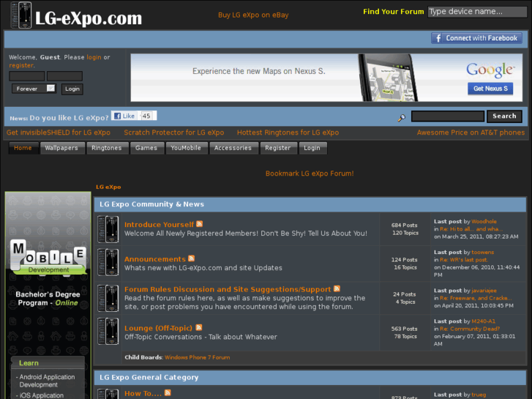The width and height of the screenshot is (532, 399).
Task: Open the Ringtones tab
Action: pyautogui.click(x=107, y=148)
